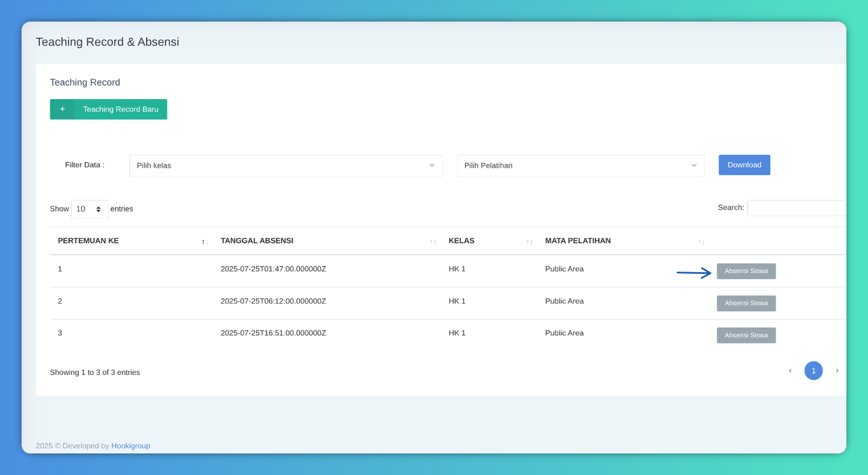This screenshot has height=475, width=868.
Task: Go to previous page chevron
Action: point(790,371)
